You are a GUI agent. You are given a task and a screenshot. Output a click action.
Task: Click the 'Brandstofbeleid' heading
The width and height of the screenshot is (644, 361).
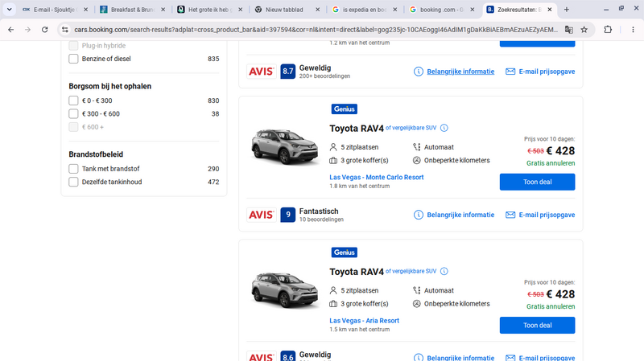pyautogui.click(x=96, y=154)
